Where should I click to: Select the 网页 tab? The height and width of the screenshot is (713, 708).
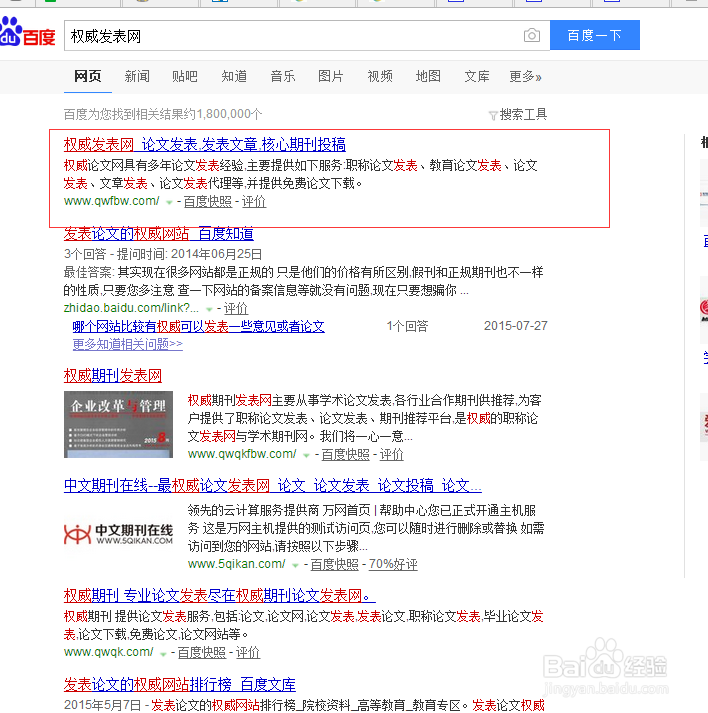click(88, 76)
